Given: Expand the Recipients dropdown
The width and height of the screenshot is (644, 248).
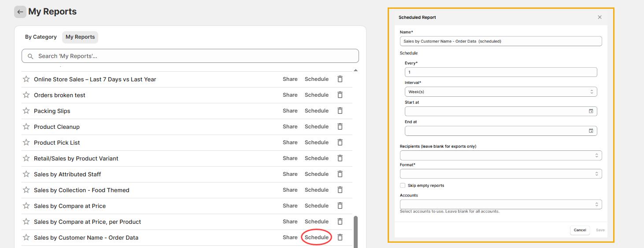Looking at the screenshot, I should point(500,156).
